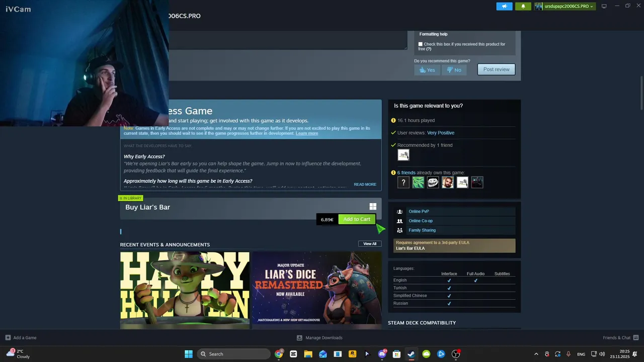This screenshot has height=362, width=644.
Task: Open the Rockstar Games Launcher taskbar icon
Action: click(x=352, y=354)
